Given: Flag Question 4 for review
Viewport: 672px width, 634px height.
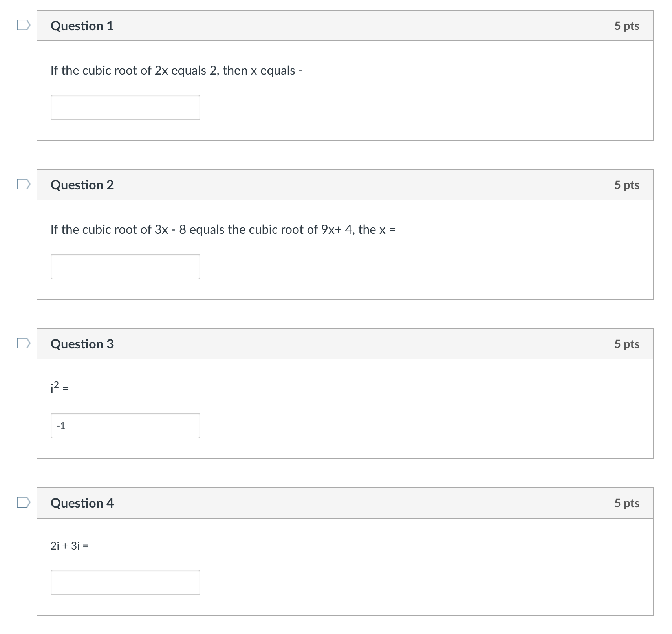Looking at the screenshot, I should [24, 502].
